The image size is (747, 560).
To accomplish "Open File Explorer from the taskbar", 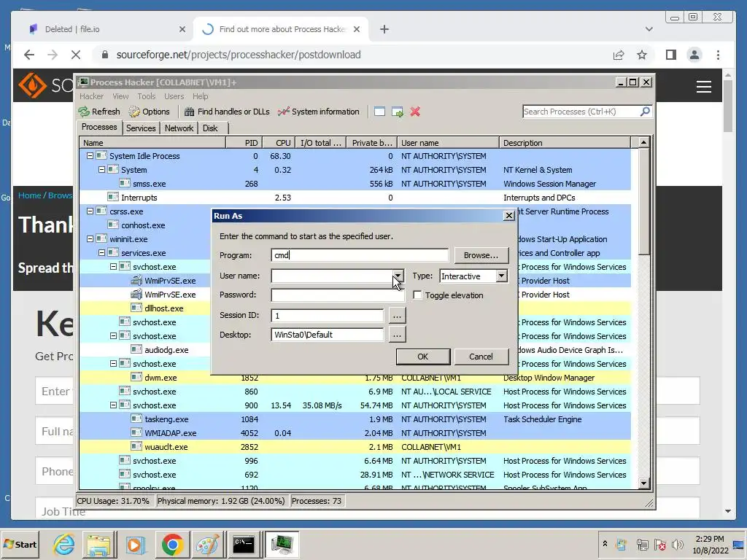I will coord(98,544).
